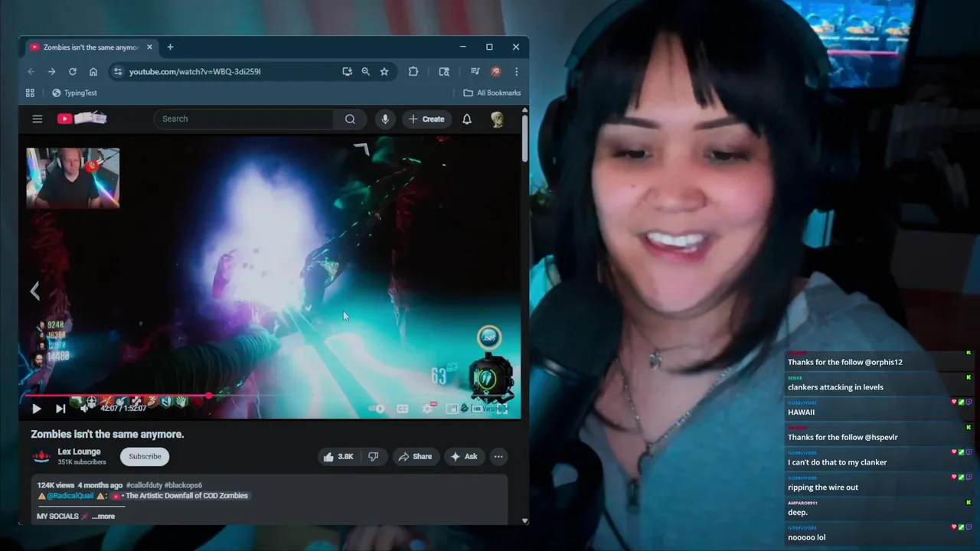This screenshot has height=551, width=980.
Task: Play the paused video
Action: (x=36, y=409)
